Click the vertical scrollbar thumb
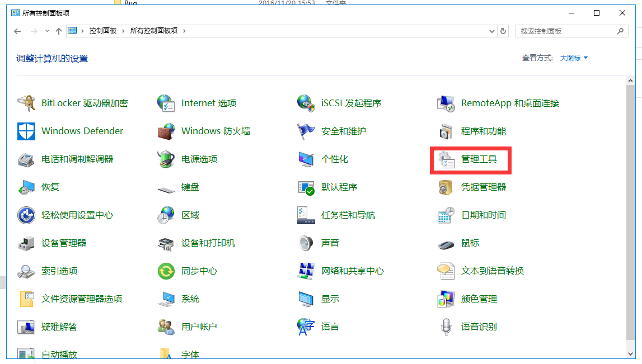 (x=631, y=212)
